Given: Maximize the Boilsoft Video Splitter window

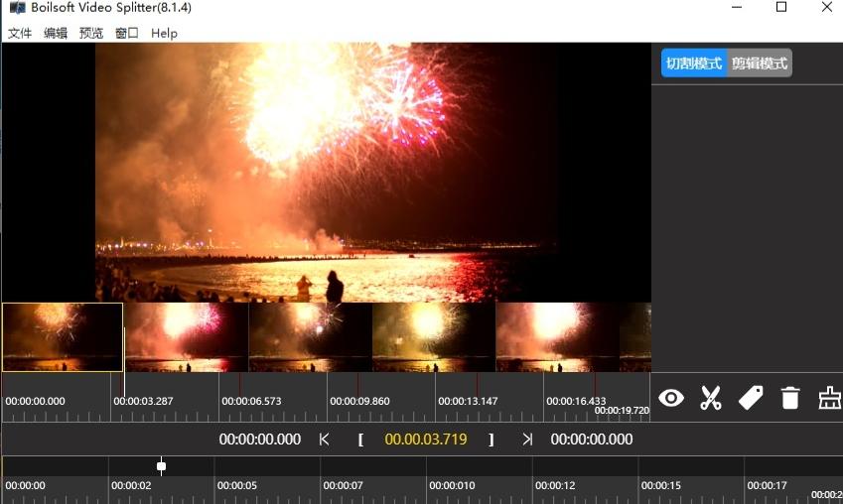Looking at the screenshot, I should click(781, 7).
